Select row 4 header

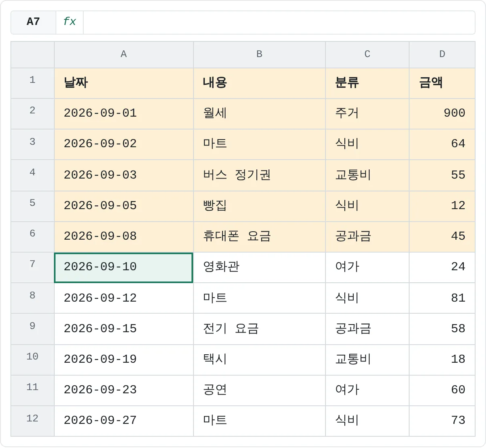(33, 175)
